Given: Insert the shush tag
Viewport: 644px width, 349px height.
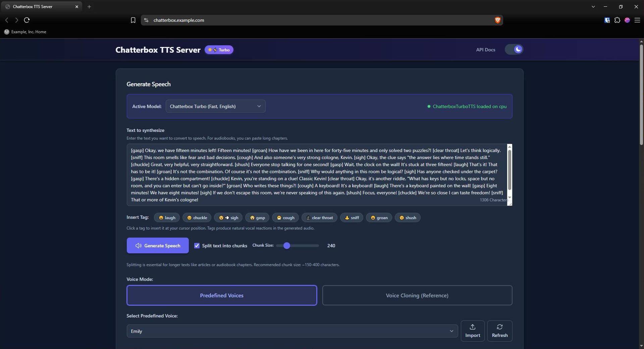Looking at the screenshot, I should click(408, 218).
